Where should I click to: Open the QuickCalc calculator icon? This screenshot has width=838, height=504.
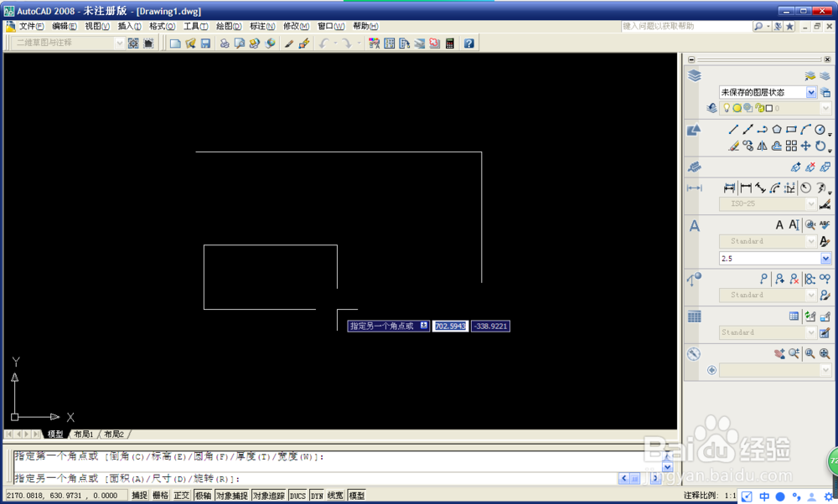(x=449, y=44)
